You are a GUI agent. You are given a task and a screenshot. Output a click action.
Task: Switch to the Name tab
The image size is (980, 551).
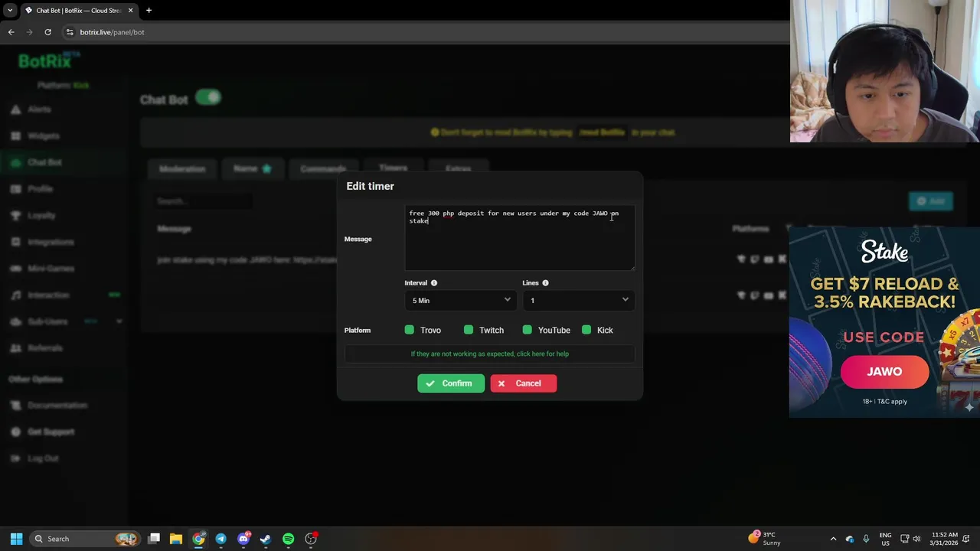pos(253,169)
